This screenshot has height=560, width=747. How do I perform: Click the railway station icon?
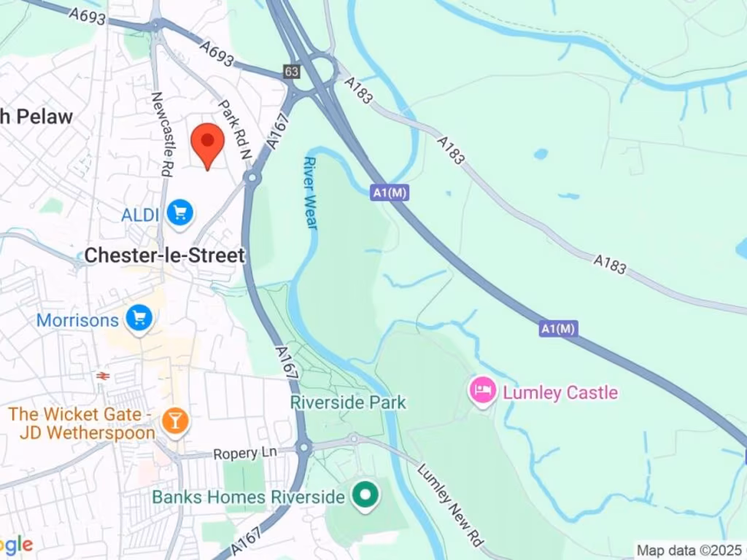[x=102, y=376]
